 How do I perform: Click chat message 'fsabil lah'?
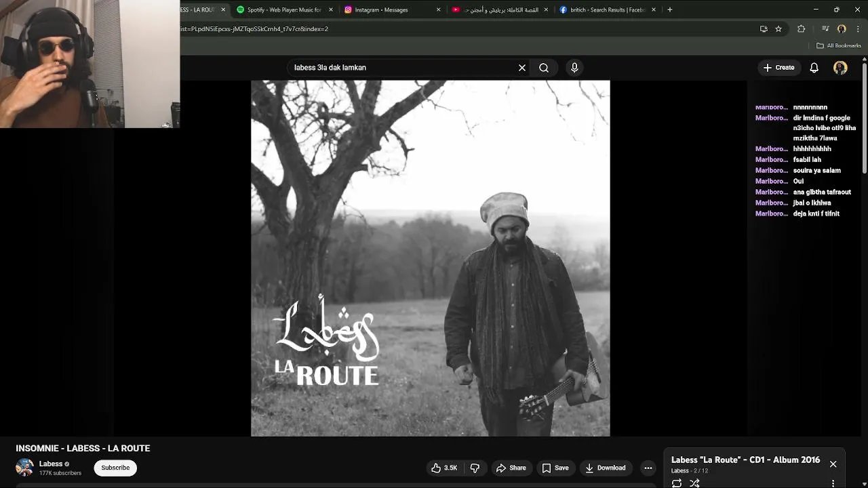tap(807, 159)
